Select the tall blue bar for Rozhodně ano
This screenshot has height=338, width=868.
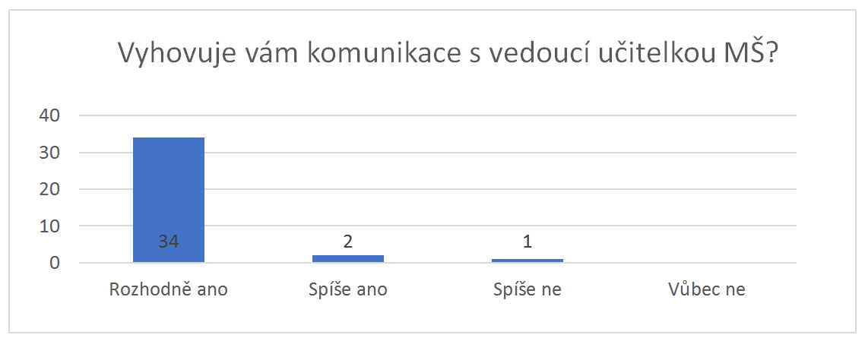169,190
